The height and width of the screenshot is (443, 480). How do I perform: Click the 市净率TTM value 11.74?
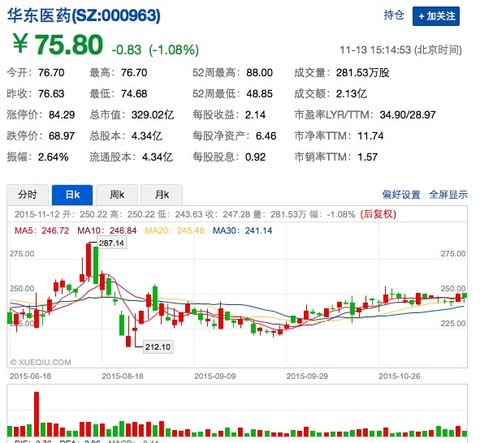[371, 136]
